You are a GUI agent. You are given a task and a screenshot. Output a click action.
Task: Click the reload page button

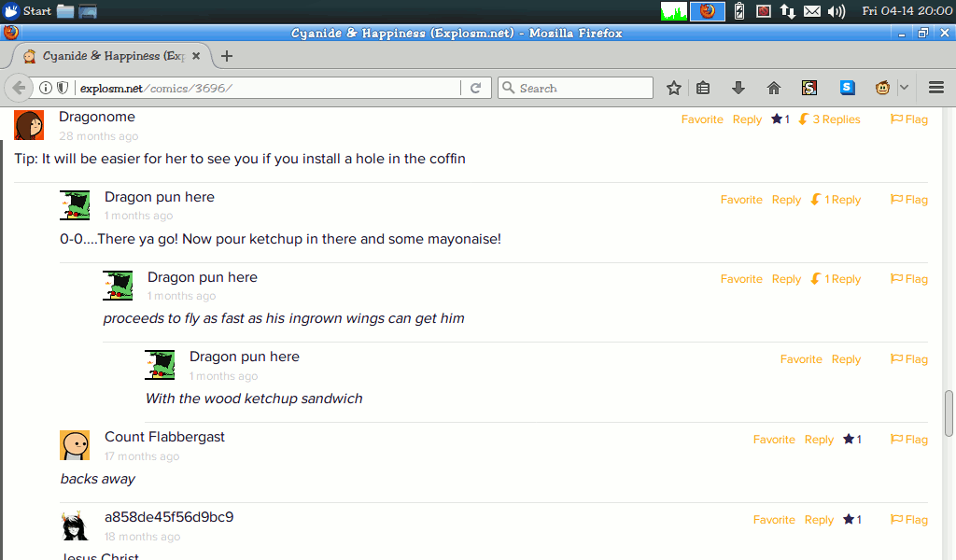[475, 88]
